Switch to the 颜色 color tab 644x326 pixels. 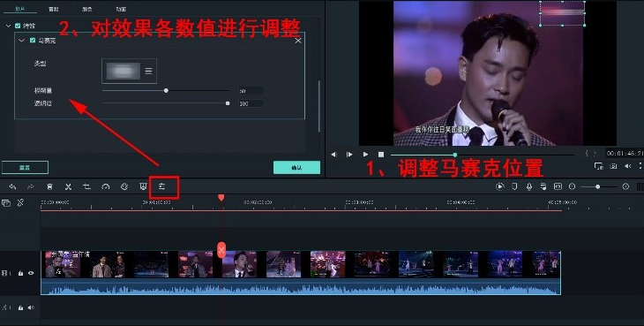tap(87, 9)
